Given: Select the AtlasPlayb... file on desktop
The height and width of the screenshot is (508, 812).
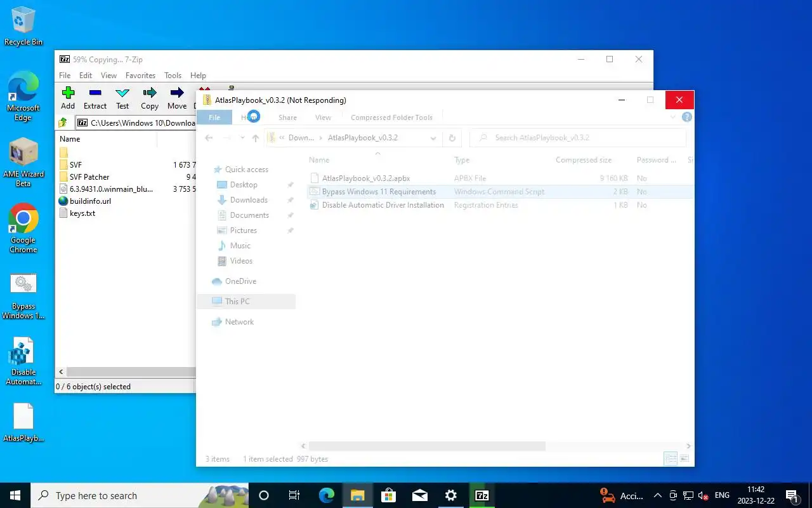Looking at the screenshot, I should [23, 422].
